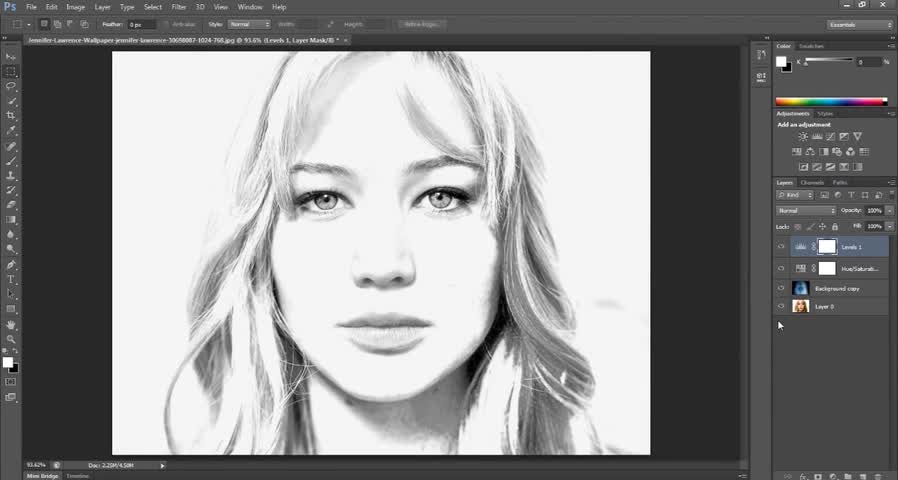Viewport: 898px width, 480px height.
Task: Select the Gradient tool
Action: [x=11, y=219]
